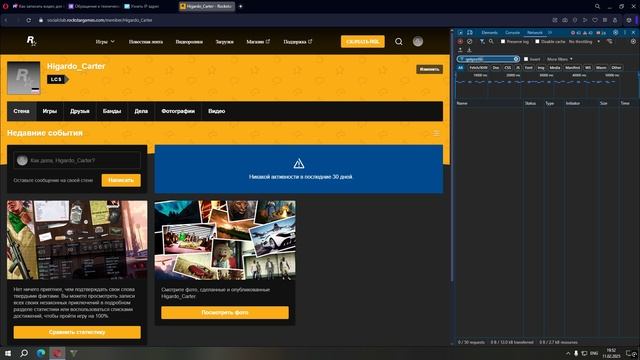The image size is (640, 360).
Task: Filter requests by Fetch/XHR
Action: pos(478,68)
